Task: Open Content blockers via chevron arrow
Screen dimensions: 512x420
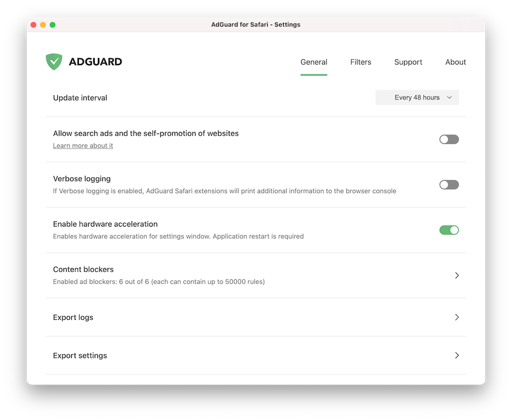Action: [x=457, y=275]
